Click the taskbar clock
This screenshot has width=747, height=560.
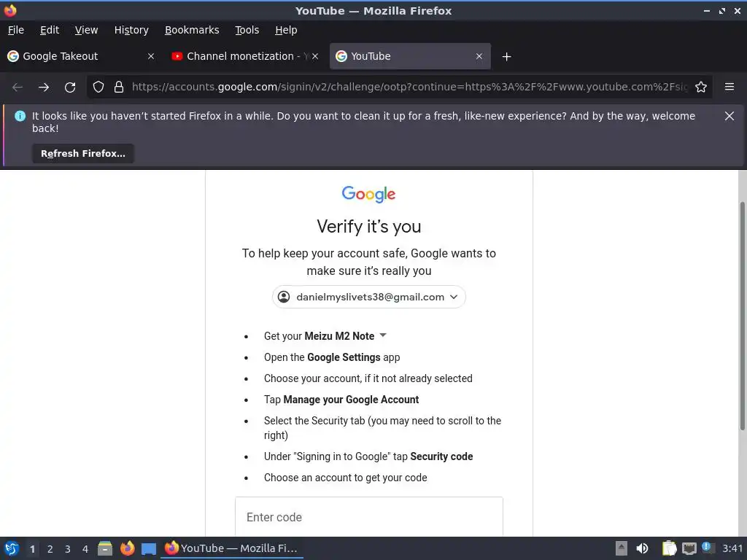(732, 548)
